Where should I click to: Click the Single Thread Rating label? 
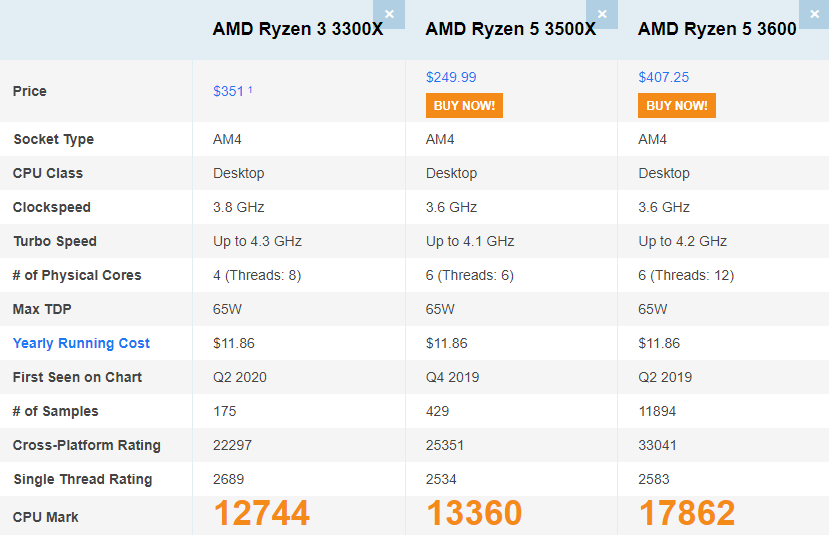coord(82,479)
